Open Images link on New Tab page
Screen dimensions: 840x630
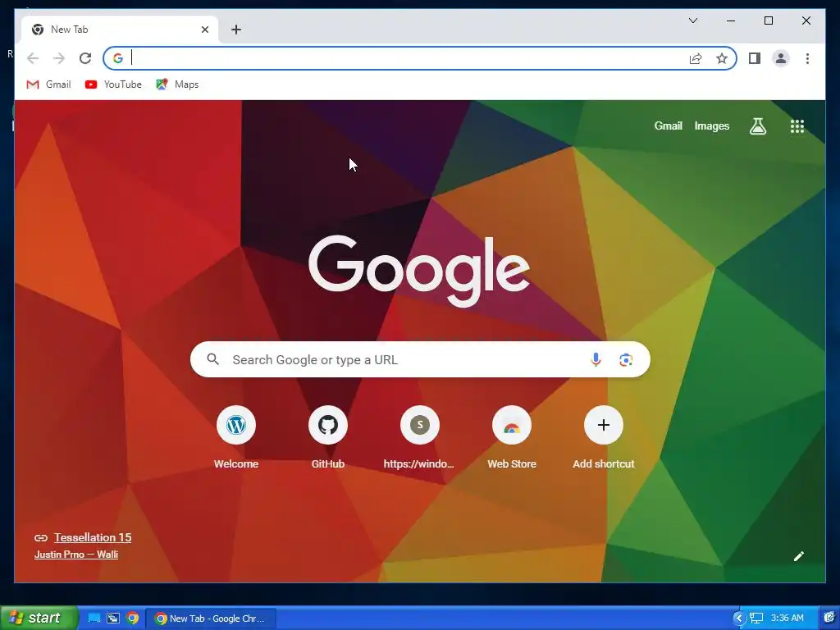pos(711,126)
